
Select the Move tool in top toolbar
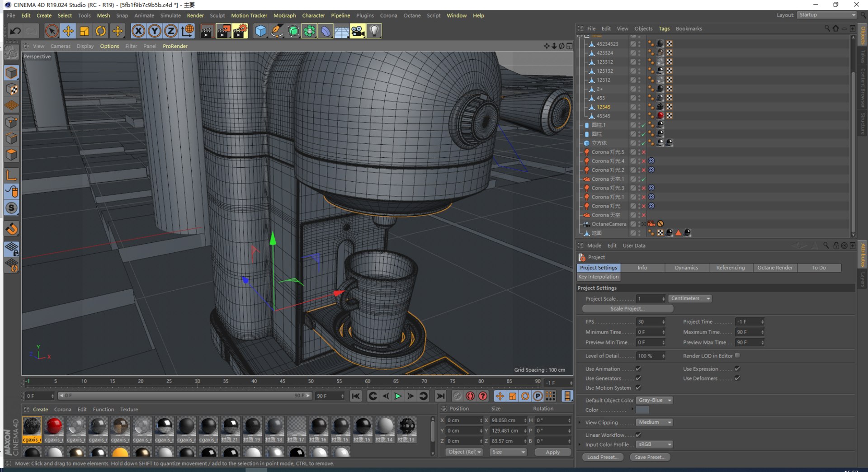click(68, 31)
